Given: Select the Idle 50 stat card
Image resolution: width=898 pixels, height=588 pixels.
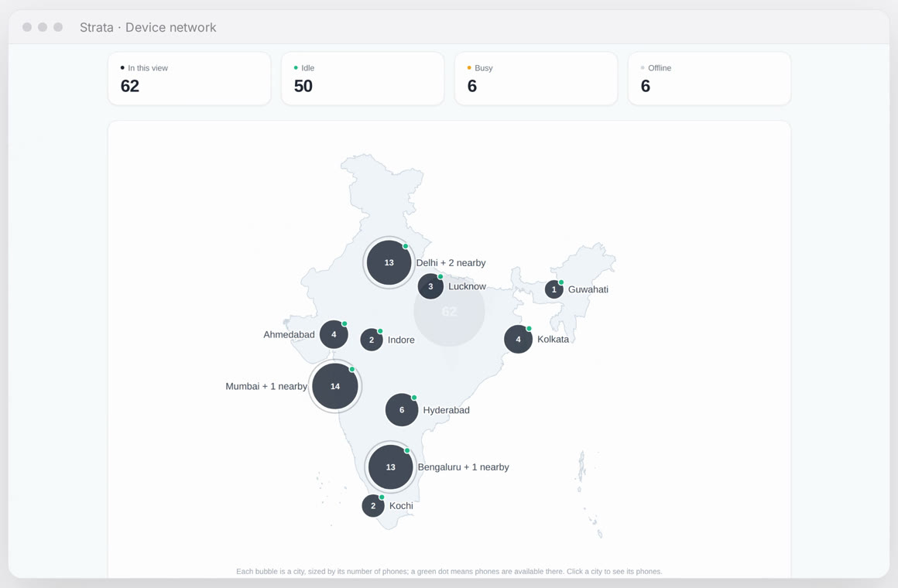Looking at the screenshot, I should [362, 78].
